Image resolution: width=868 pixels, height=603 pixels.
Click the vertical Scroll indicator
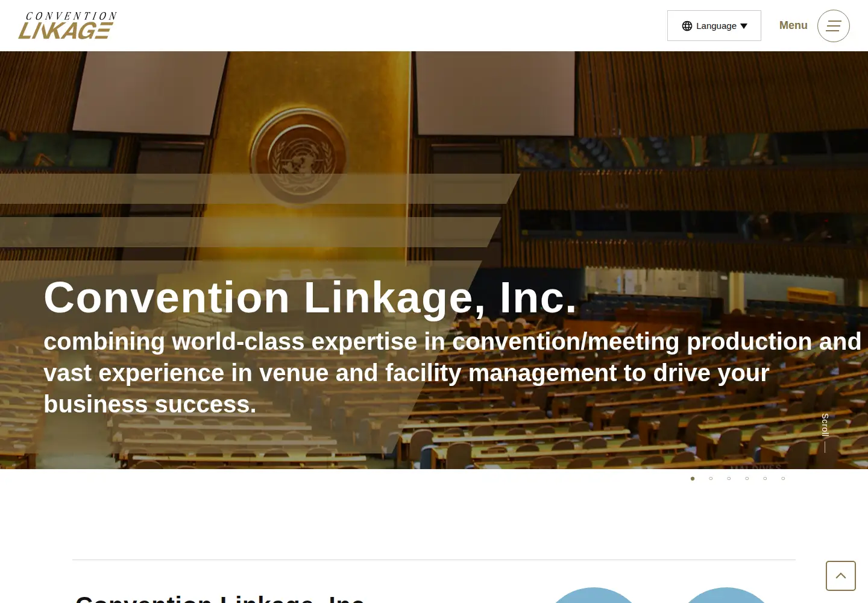[825, 433]
